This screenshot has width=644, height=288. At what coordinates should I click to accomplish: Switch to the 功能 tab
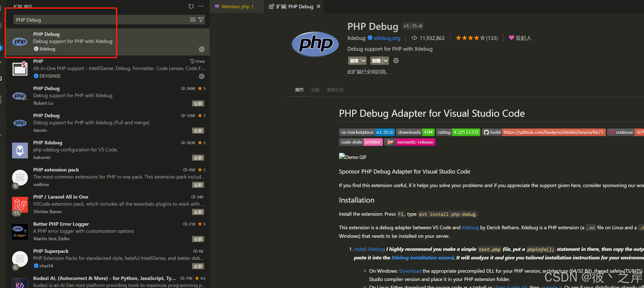(x=315, y=90)
